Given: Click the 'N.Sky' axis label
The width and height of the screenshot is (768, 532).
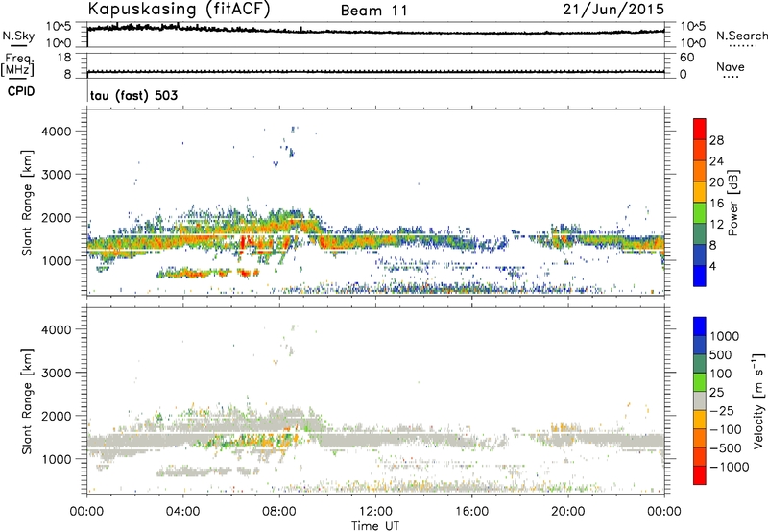Looking at the screenshot, I should pos(18,36).
